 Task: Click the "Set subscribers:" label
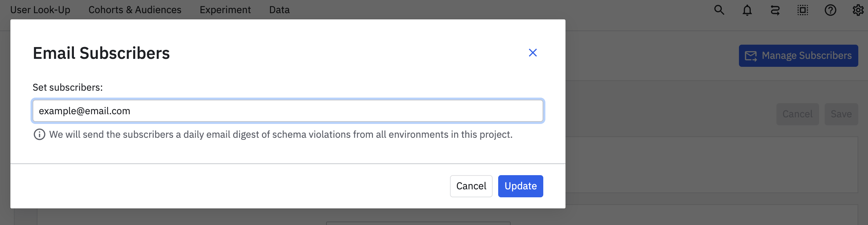68,88
